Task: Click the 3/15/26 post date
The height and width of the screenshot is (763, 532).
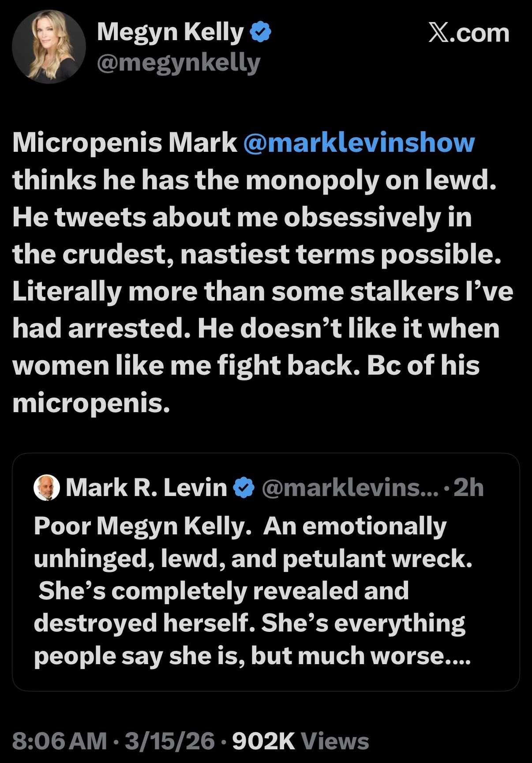Action: (x=170, y=741)
